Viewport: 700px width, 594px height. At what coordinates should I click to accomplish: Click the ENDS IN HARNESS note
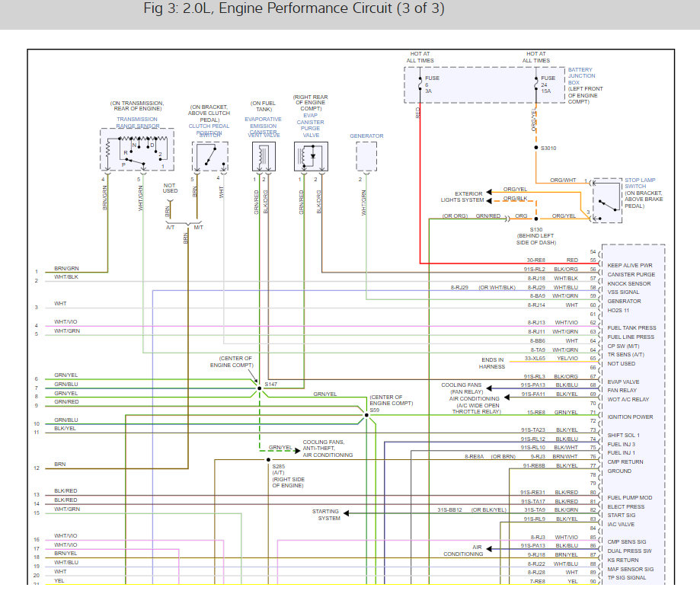[x=492, y=362]
